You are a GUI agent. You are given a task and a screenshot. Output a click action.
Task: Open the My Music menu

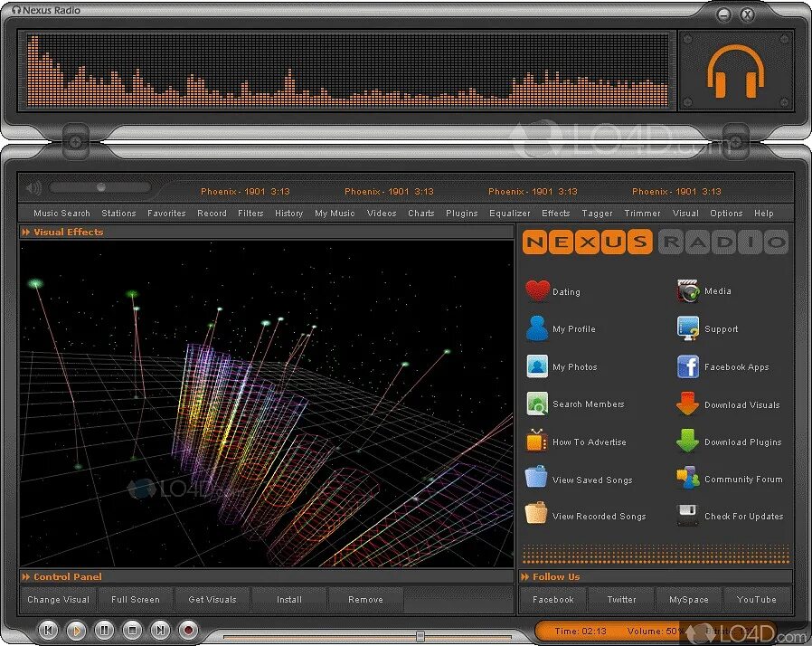335,213
